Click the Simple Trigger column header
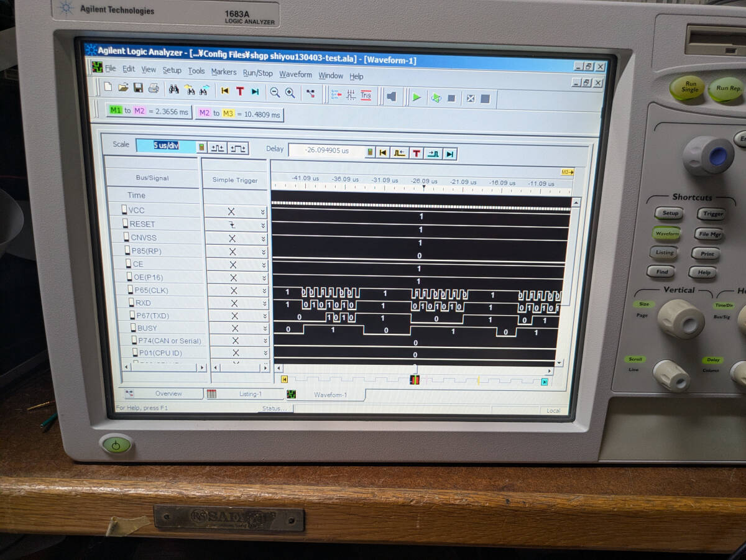Viewport: 746px width, 560px height. click(x=235, y=180)
